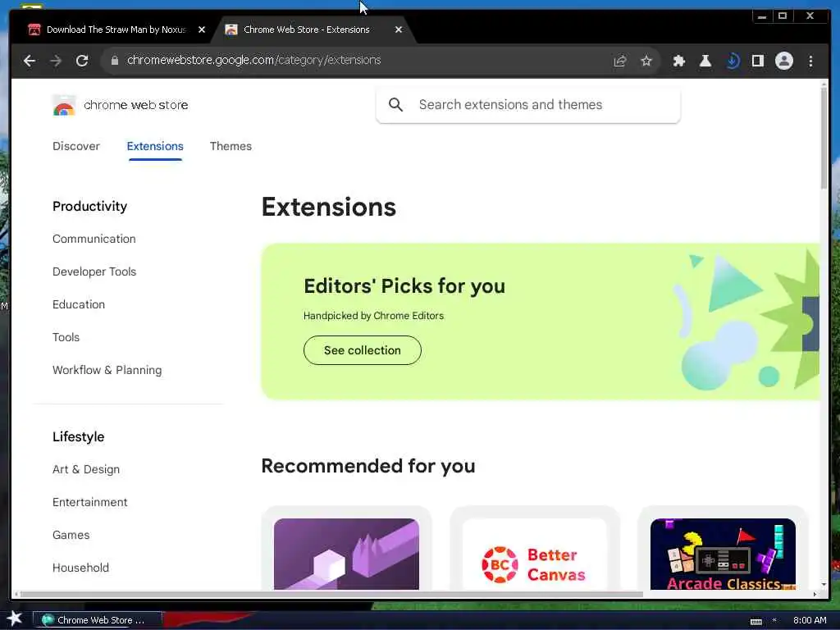Open the Games category
This screenshot has width=840, height=630.
(71, 535)
